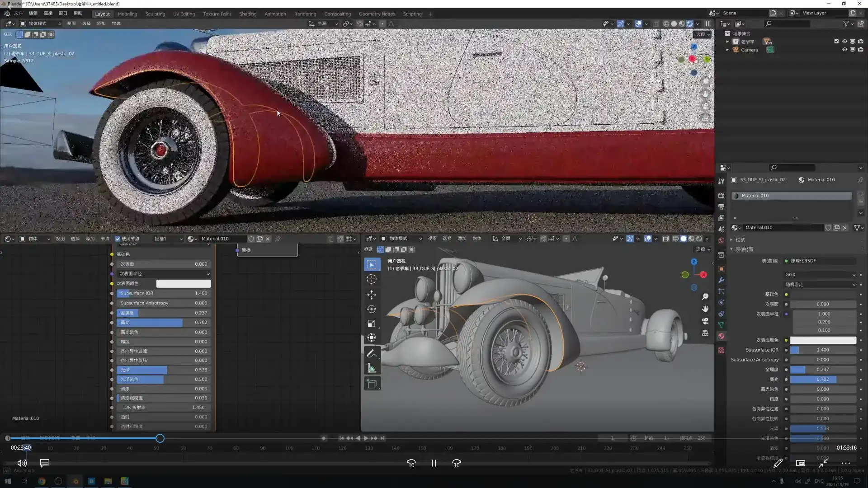Select the Measure tool icon
Viewport: 868px width, 488px height.
pos(372,368)
